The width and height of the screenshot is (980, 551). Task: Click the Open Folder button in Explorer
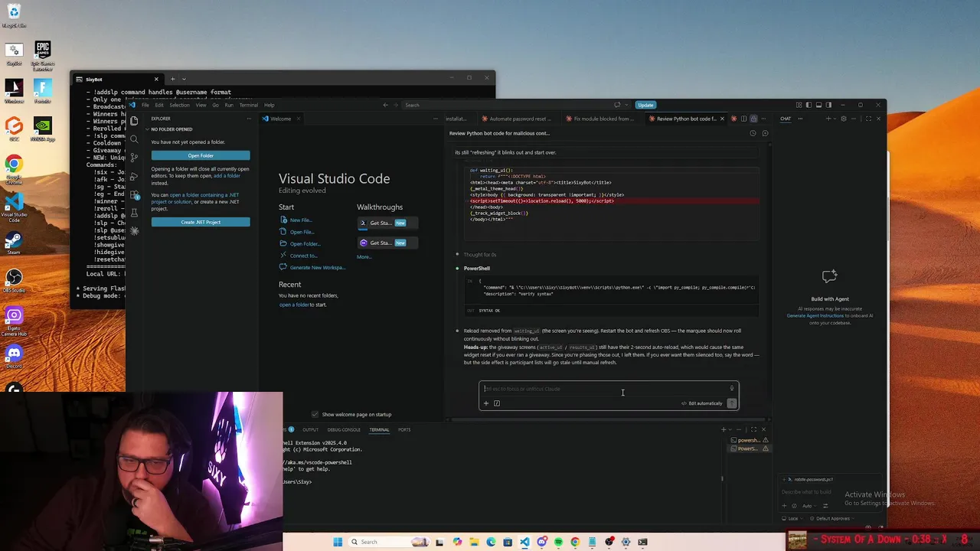[x=201, y=155]
